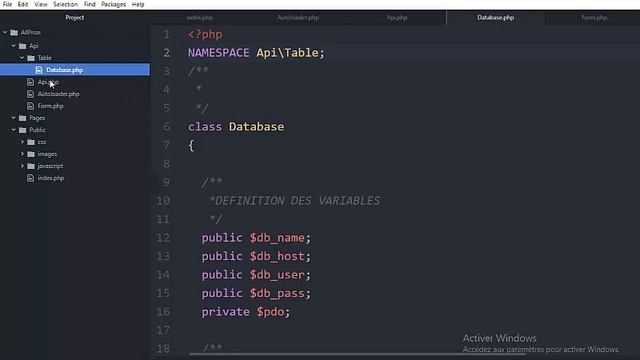Viewport: 640px width, 360px height.
Task: Expand the css folder chevron
Action: coord(22,142)
